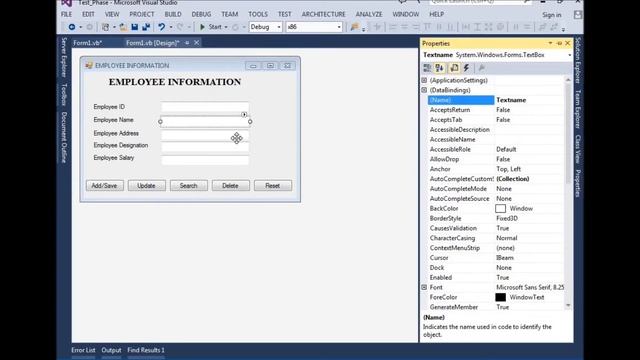Click the New Project toolbar icon
This screenshot has height=360, width=640.
pos(105,27)
